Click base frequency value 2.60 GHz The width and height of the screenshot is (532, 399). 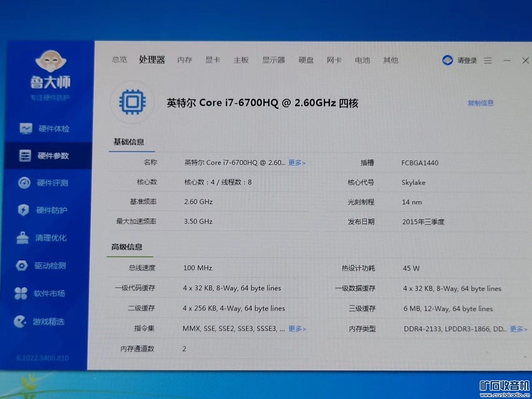click(198, 202)
